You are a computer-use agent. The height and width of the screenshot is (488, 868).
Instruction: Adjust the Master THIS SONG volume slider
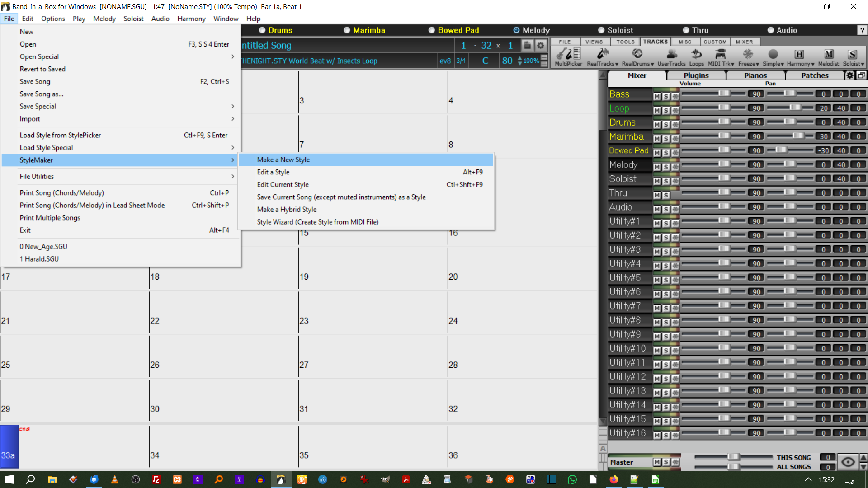point(733,457)
